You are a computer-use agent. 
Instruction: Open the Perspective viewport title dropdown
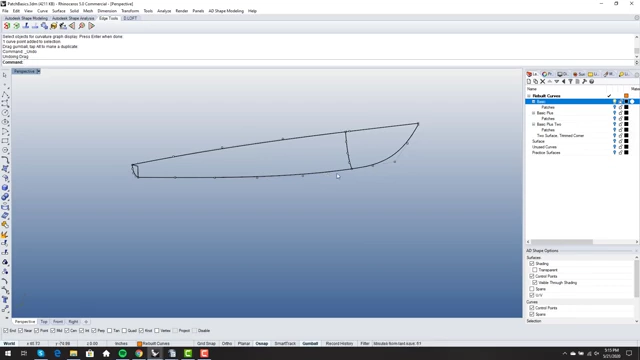pyautogui.click(x=38, y=71)
